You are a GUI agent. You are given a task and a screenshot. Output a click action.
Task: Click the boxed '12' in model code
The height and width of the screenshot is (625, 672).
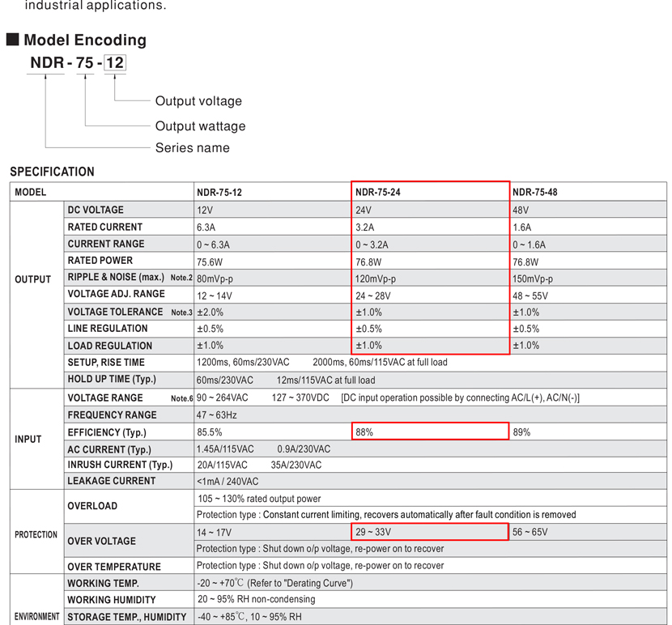click(x=115, y=62)
